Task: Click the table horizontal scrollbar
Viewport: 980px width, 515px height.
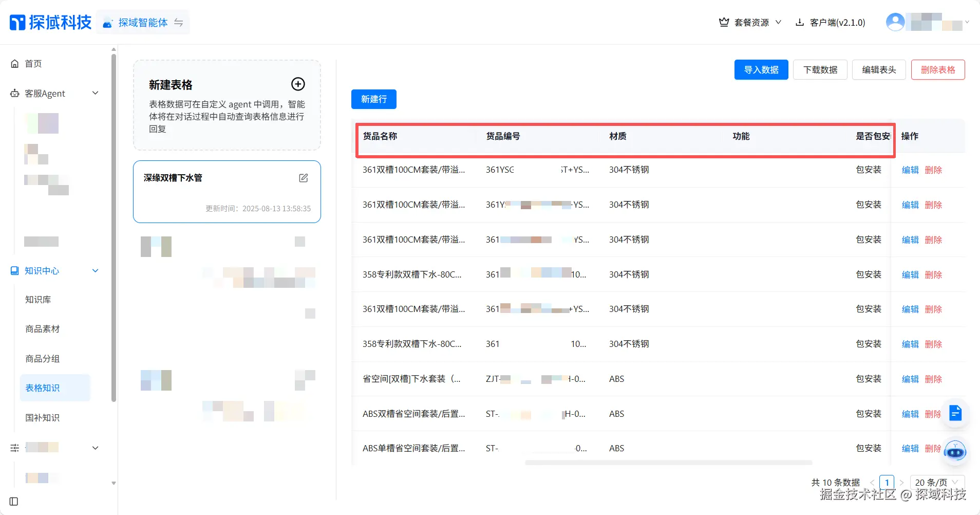Action: coord(668,463)
